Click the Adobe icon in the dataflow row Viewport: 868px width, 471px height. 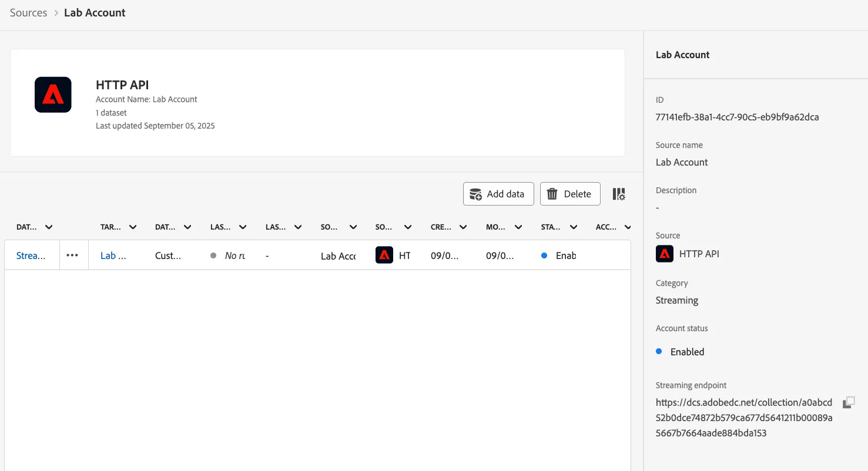(384, 255)
